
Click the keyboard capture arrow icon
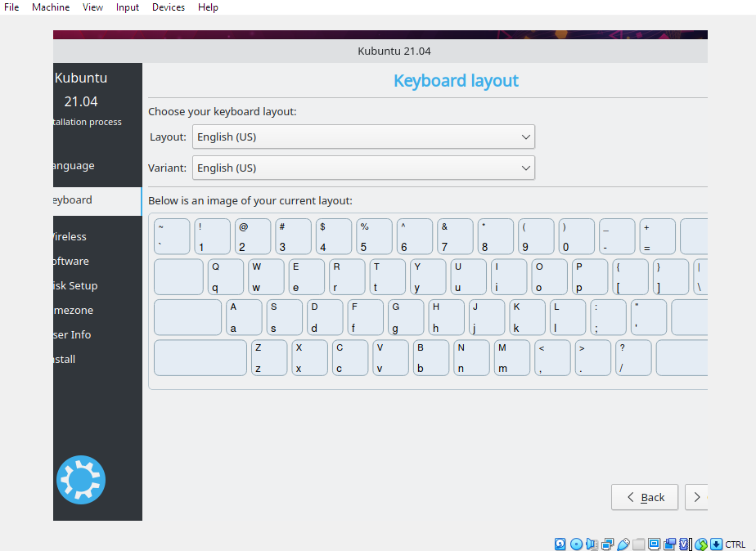pos(717,544)
